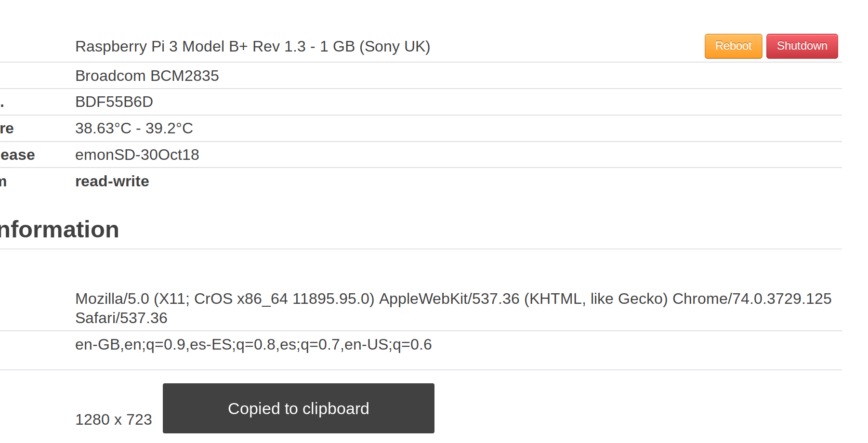This screenshot has height=443, width=868.
Task: Select the Mozilla user agent string
Action: click(x=337, y=299)
